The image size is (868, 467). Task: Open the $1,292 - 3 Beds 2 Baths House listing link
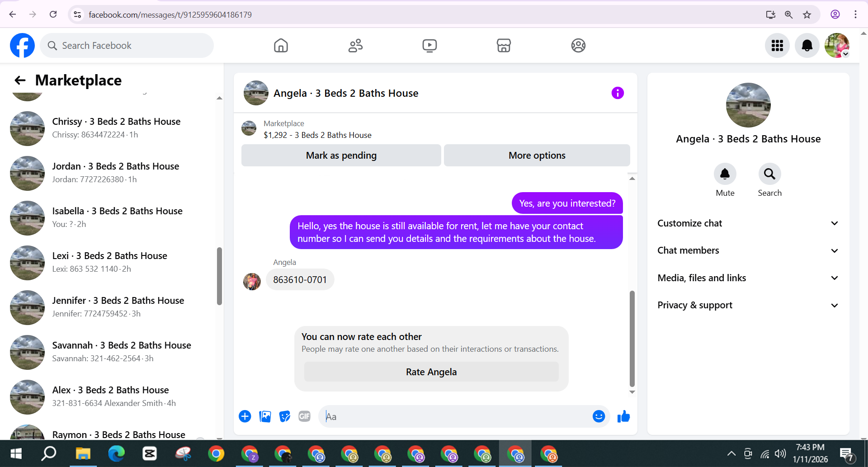[x=317, y=135]
